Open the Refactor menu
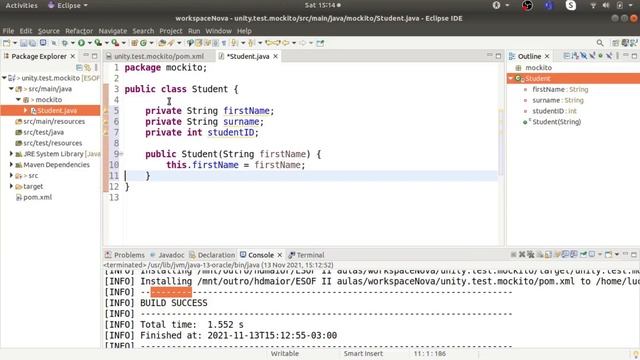 (79, 31)
